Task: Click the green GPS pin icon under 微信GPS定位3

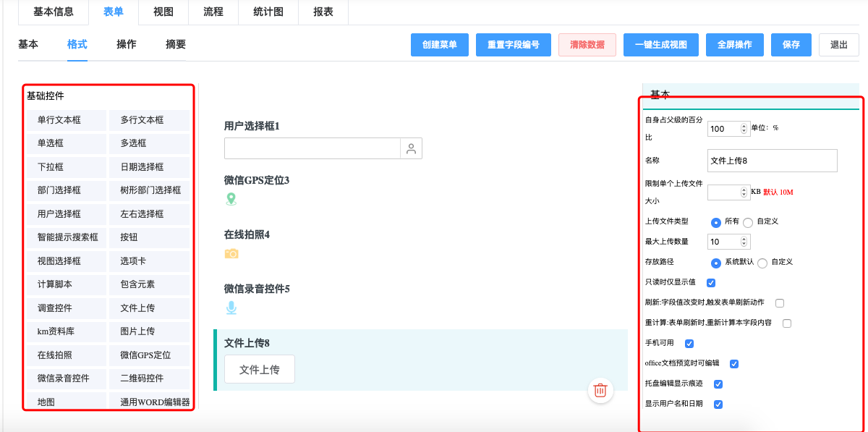Action: [x=230, y=197]
